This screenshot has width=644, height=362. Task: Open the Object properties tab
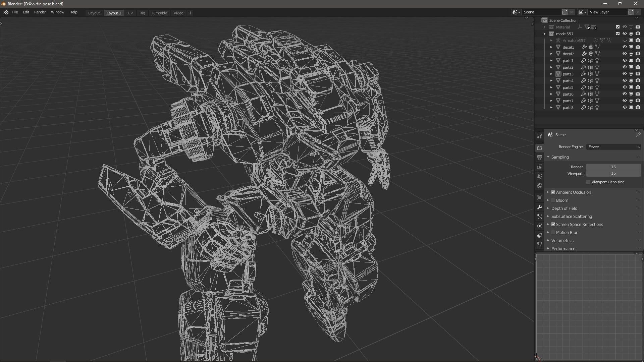539,198
